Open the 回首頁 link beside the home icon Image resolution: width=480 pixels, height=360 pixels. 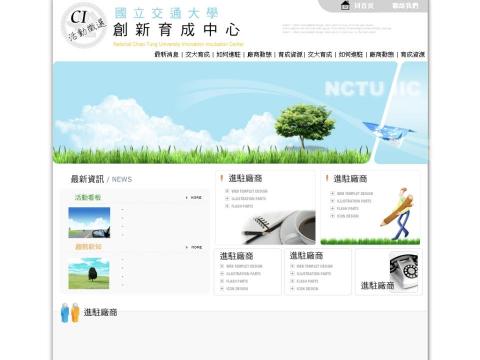pyautogui.click(x=364, y=6)
